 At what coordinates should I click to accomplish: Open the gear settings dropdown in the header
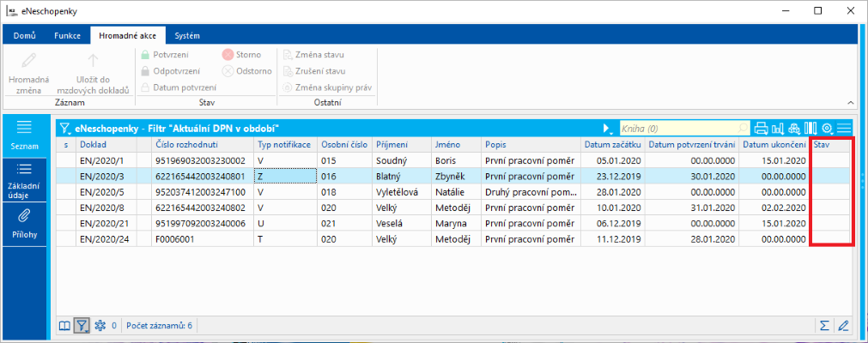click(x=828, y=129)
